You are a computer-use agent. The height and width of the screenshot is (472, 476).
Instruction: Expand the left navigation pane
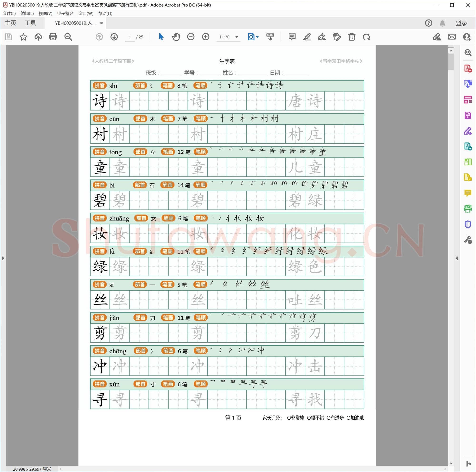(x=3, y=258)
